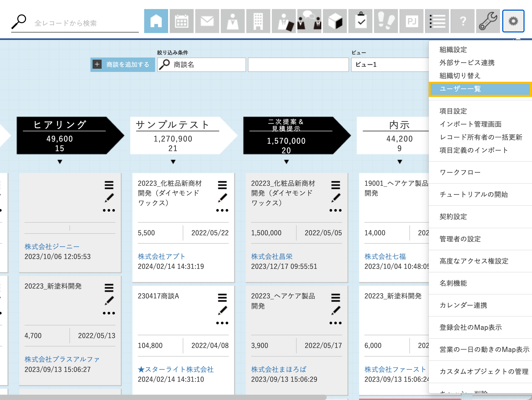Select 名刺機能 menu item
Viewport: 532px width, 400px height.
tap(453, 283)
